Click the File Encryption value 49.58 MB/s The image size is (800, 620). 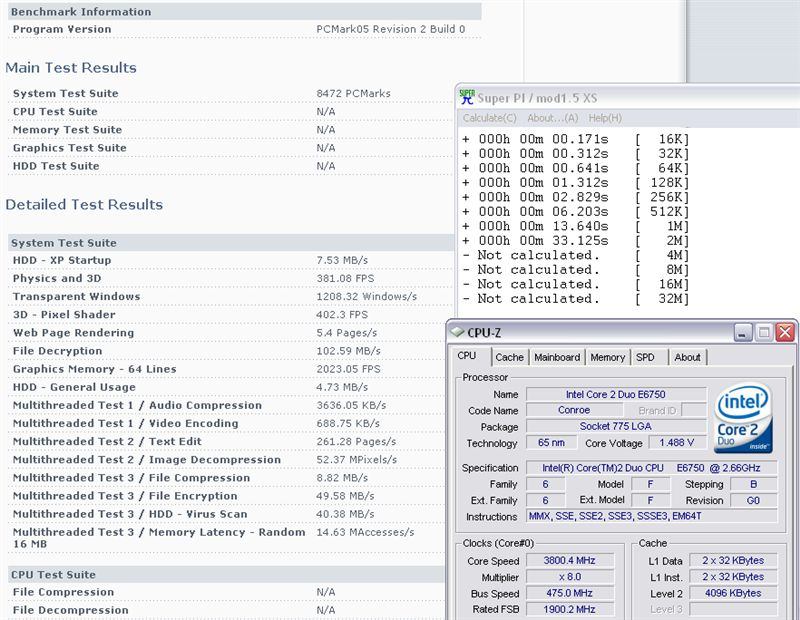click(x=345, y=496)
